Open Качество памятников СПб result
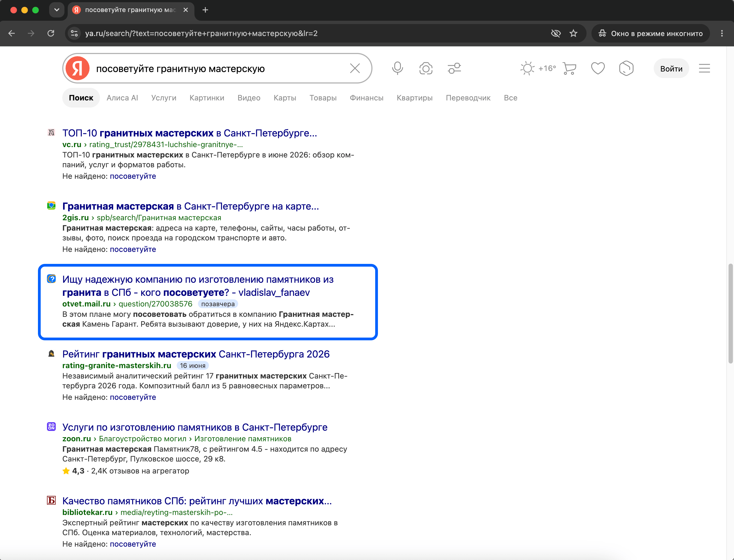Image resolution: width=734 pixels, height=560 pixels. point(197,501)
